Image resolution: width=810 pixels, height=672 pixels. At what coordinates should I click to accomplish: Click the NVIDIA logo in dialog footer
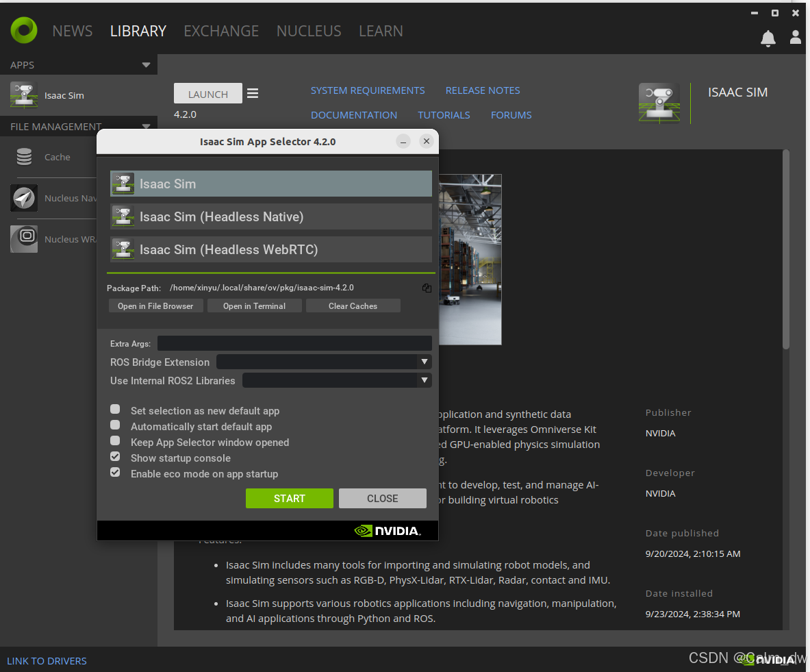[388, 531]
